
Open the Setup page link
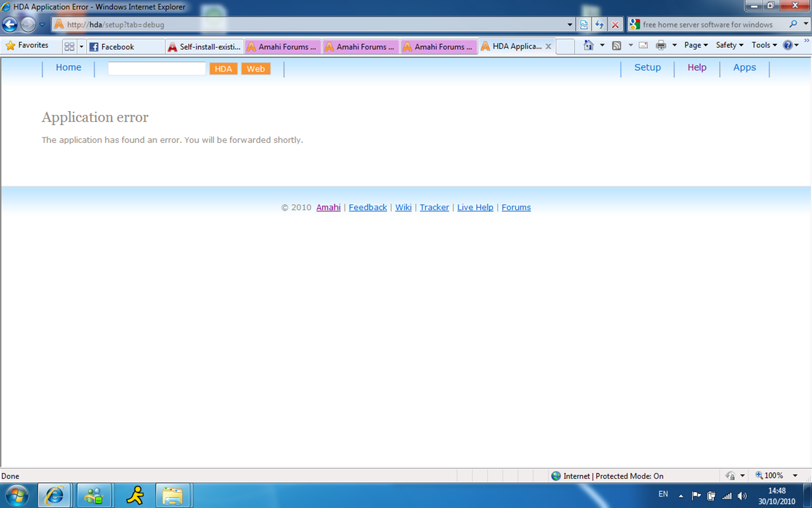click(647, 68)
